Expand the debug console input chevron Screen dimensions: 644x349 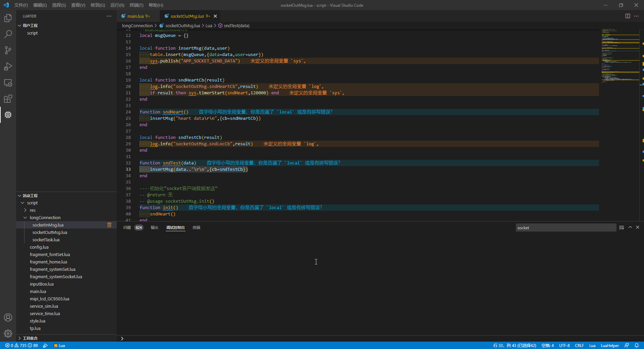click(122, 338)
